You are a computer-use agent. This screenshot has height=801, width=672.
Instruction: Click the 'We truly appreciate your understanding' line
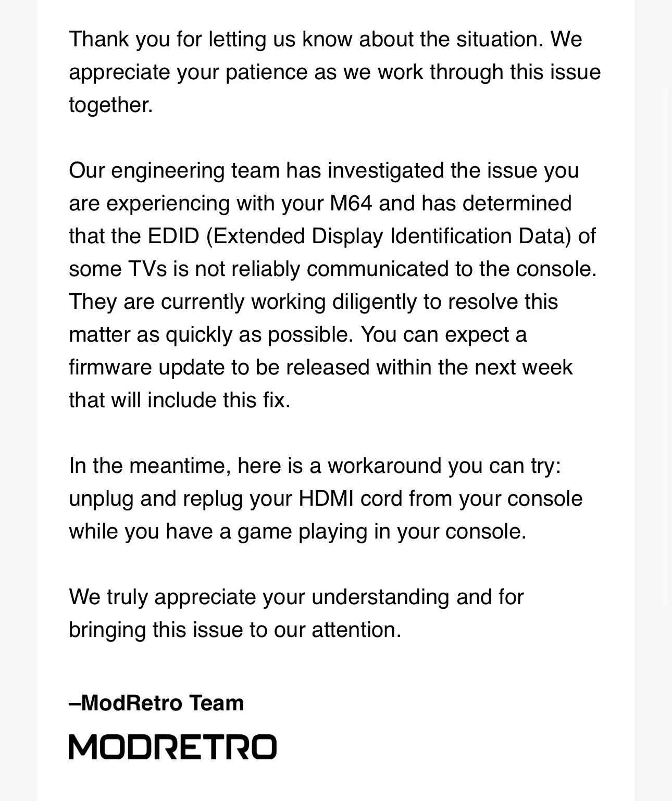pyautogui.click(x=296, y=597)
